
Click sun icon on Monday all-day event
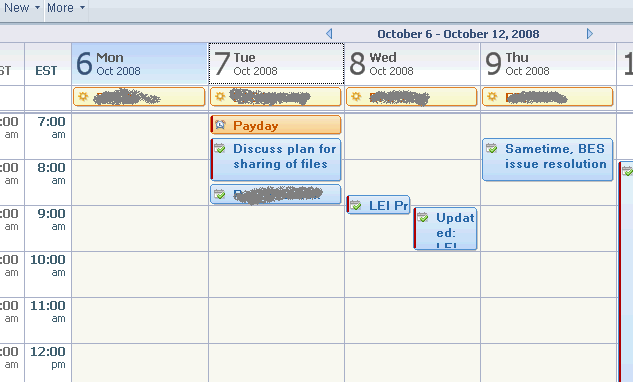(83, 97)
